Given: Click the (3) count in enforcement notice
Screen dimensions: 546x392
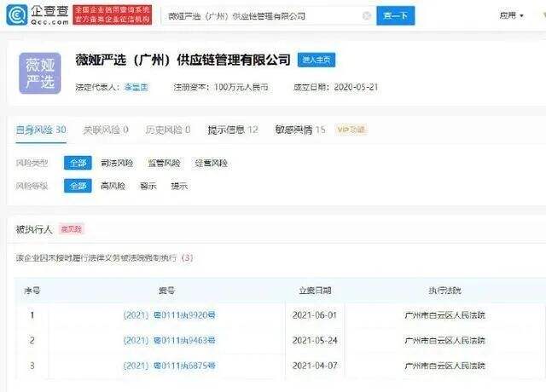Looking at the screenshot, I should point(188,257).
